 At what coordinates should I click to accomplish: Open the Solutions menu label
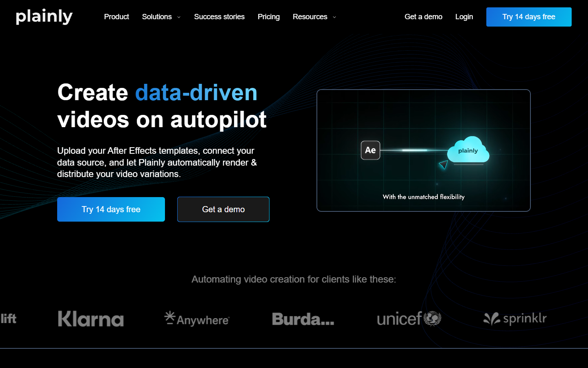tap(157, 17)
